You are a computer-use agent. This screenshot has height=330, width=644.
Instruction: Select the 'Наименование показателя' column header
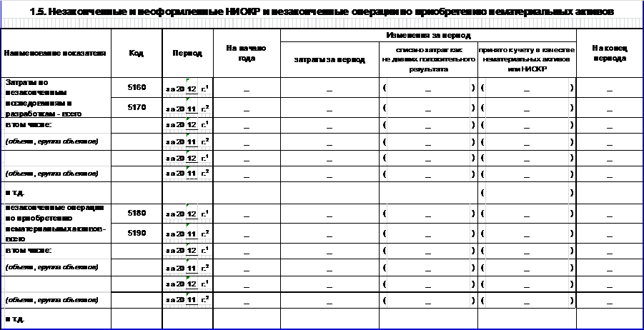(56, 54)
